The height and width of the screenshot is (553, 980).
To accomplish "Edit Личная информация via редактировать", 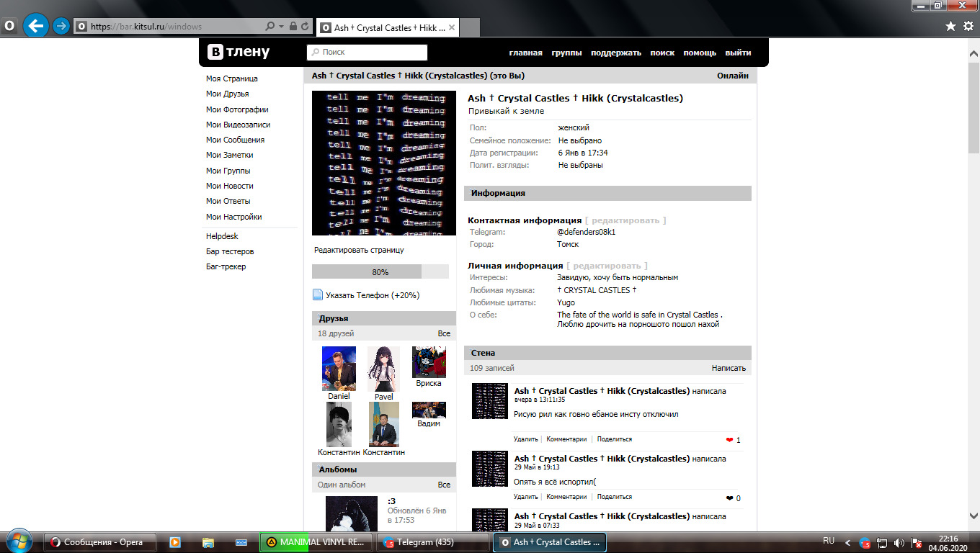I will [607, 266].
